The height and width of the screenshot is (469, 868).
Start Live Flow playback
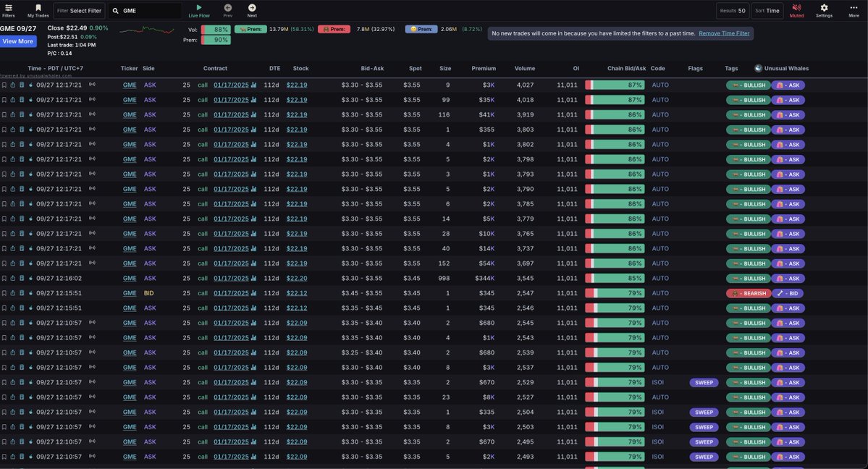tap(198, 8)
